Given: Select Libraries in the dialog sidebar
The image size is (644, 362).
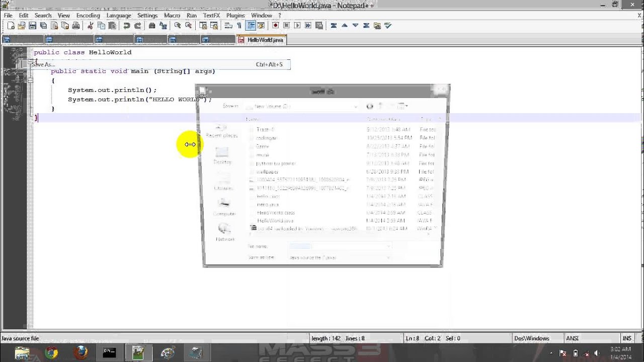Looking at the screenshot, I should pos(223,182).
